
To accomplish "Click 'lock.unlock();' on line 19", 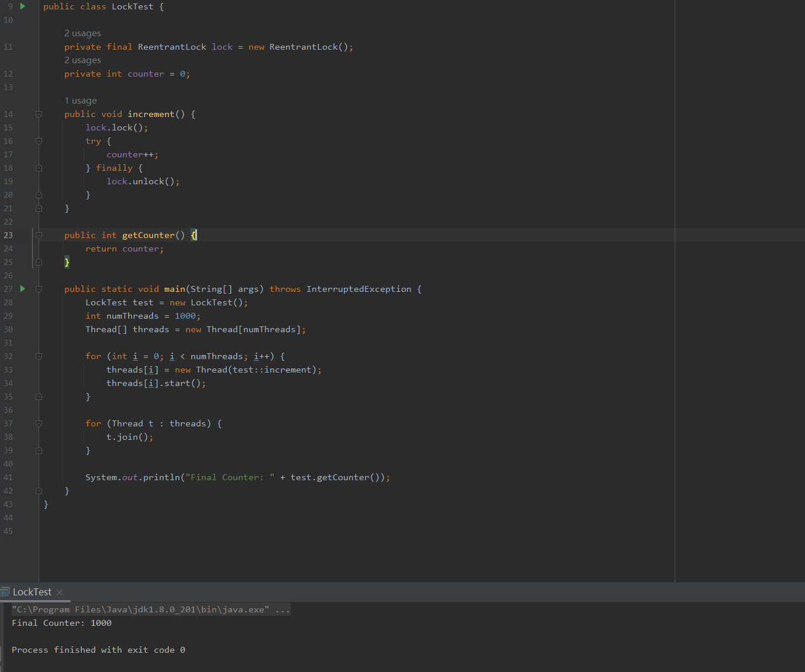I will pos(143,181).
